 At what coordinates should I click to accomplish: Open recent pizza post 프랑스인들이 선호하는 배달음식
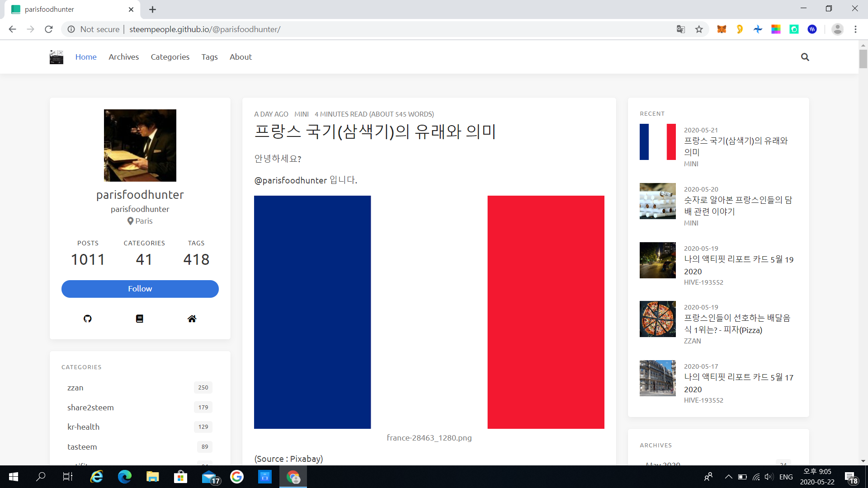737,324
